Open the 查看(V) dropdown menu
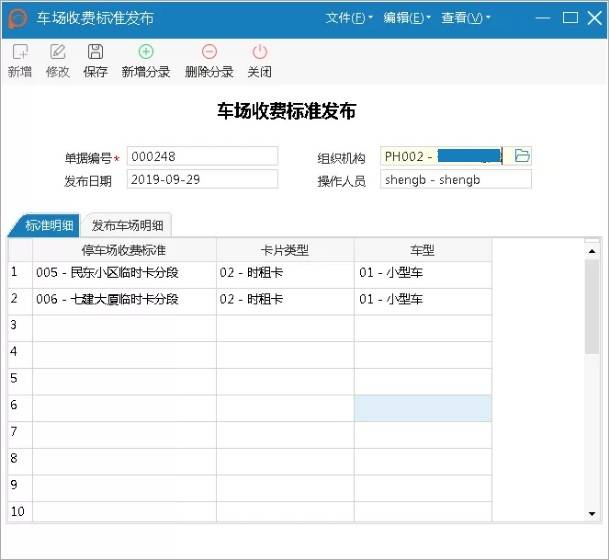 [x=466, y=18]
